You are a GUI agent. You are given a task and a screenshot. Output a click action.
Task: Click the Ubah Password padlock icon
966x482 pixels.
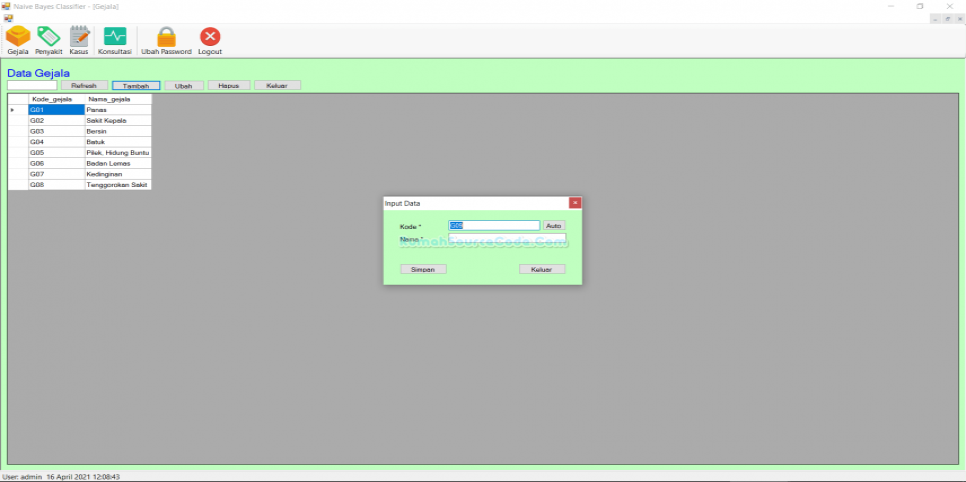(x=166, y=38)
